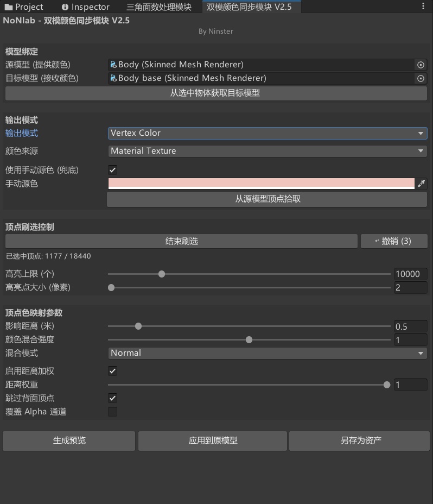The height and width of the screenshot is (504, 433).
Task: Open 三角面数处理模块 tab
Action: coord(158,7)
